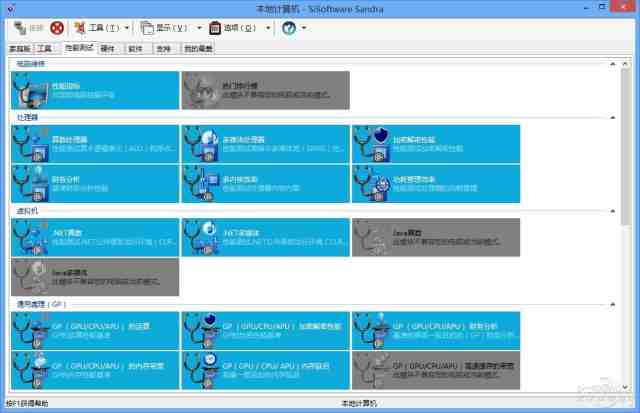Open the 工具(T) toolbar dropdown
The image size is (640, 413).
[x=100, y=28]
